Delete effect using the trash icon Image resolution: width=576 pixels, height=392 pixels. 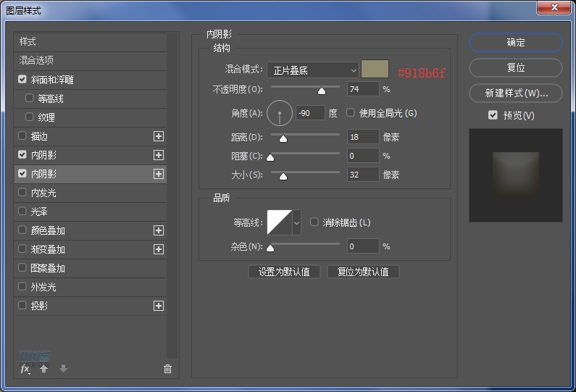point(167,369)
